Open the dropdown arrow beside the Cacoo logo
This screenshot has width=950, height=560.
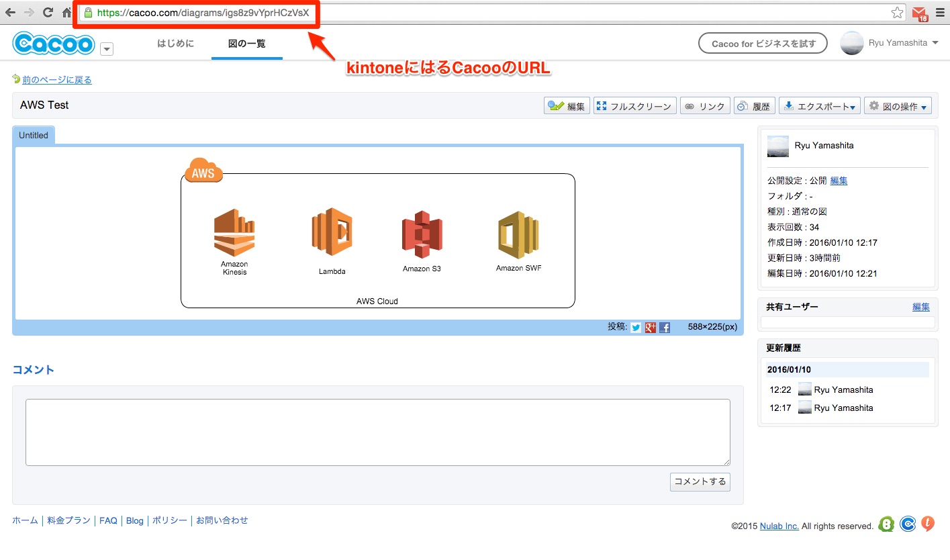pos(107,48)
